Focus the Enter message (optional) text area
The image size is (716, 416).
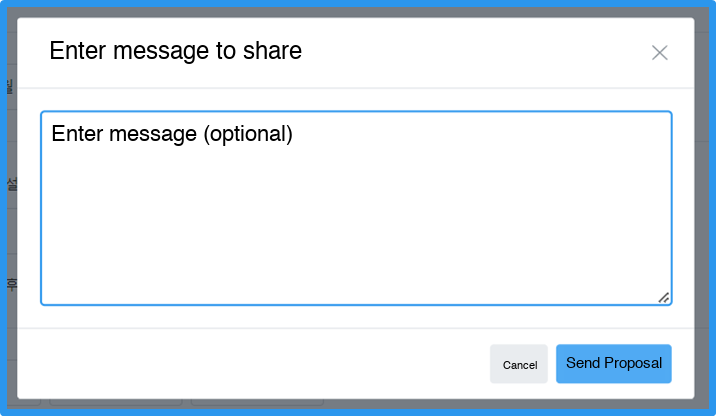356,208
